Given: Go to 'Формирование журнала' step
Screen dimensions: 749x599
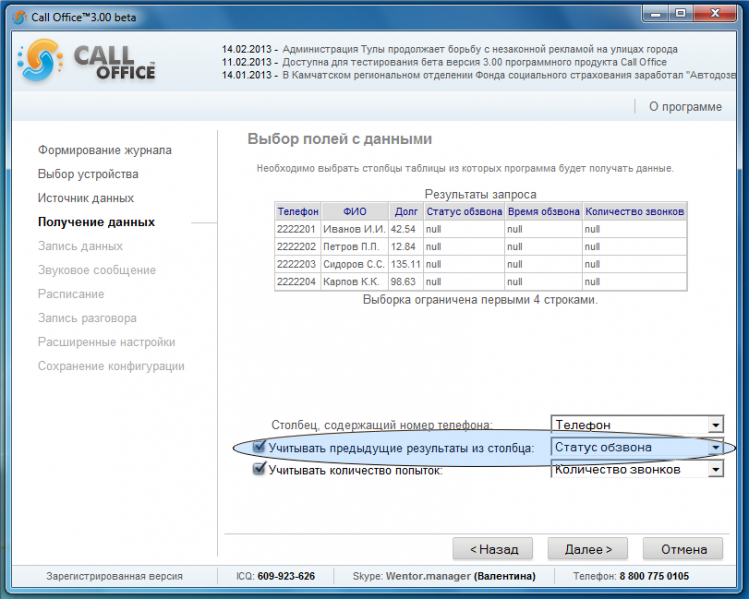Looking at the screenshot, I should tap(105, 150).
